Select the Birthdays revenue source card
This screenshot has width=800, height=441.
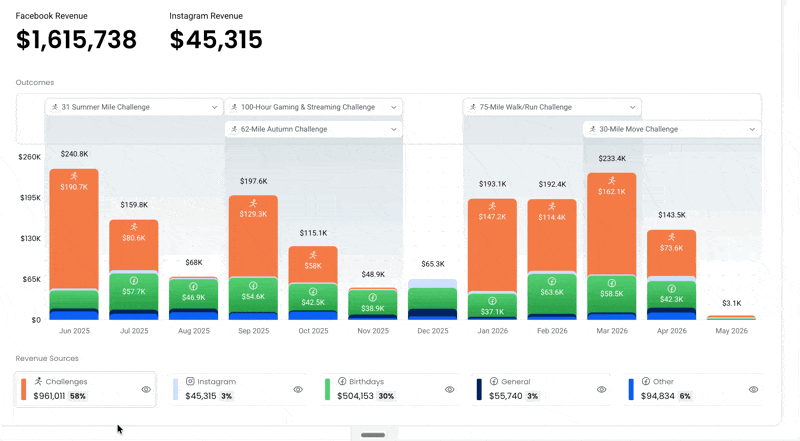[389, 389]
